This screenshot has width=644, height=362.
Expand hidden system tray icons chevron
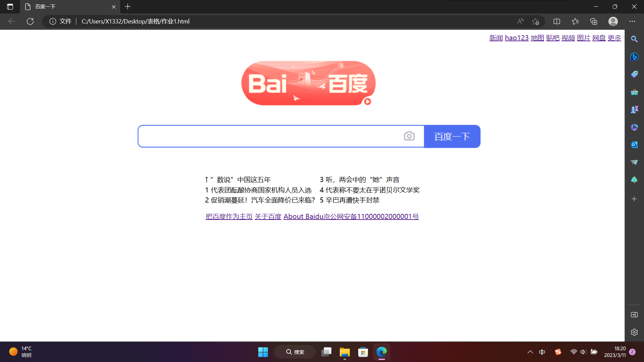(530, 352)
